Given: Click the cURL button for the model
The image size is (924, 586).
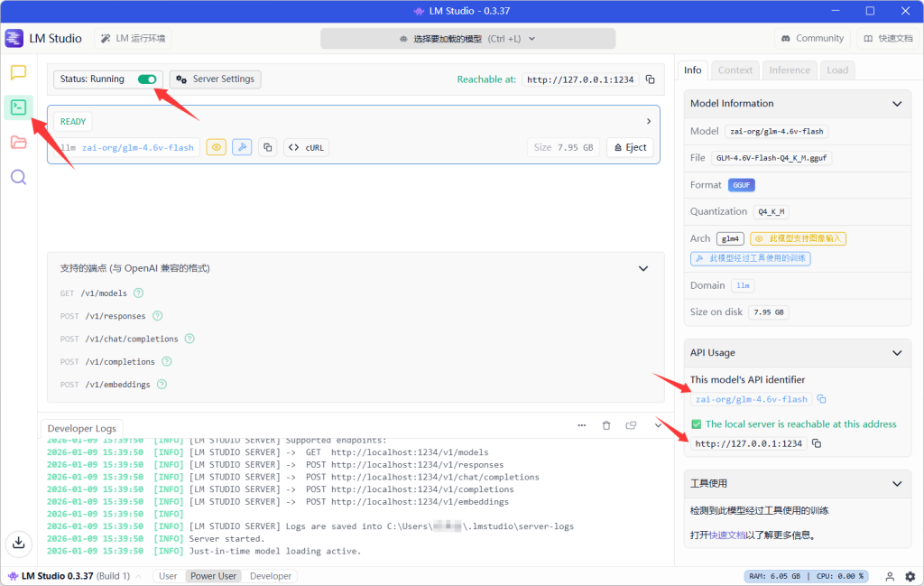Looking at the screenshot, I should (306, 147).
